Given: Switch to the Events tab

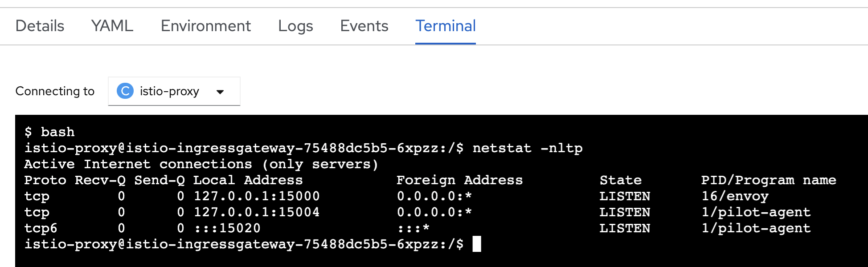Looking at the screenshot, I should (364, 26).
